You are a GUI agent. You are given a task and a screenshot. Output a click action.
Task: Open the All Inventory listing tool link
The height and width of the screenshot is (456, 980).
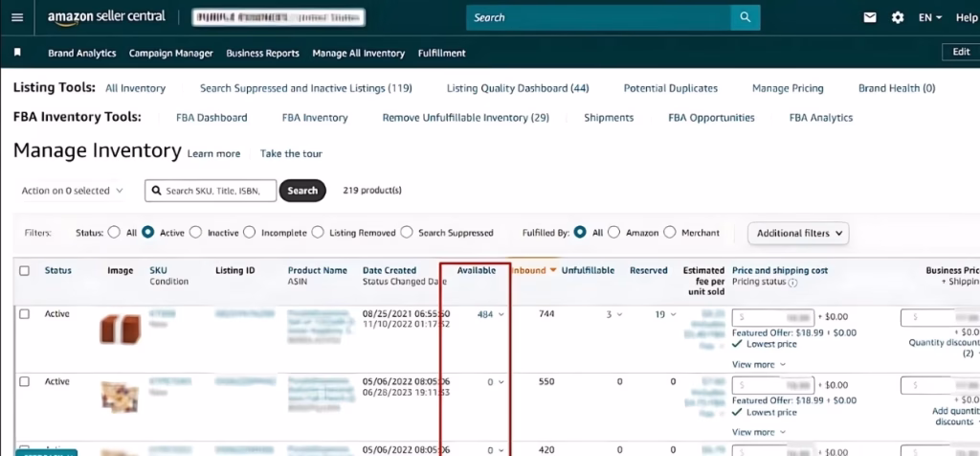pos(135,88)
